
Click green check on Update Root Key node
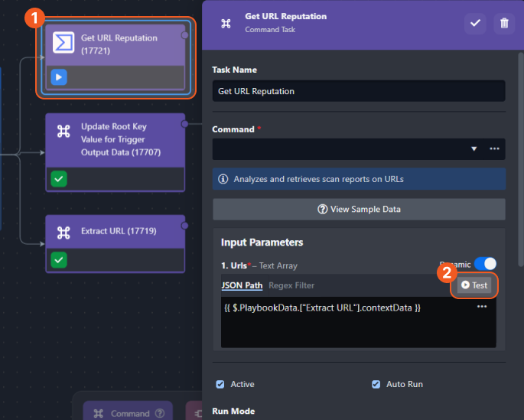59,179
